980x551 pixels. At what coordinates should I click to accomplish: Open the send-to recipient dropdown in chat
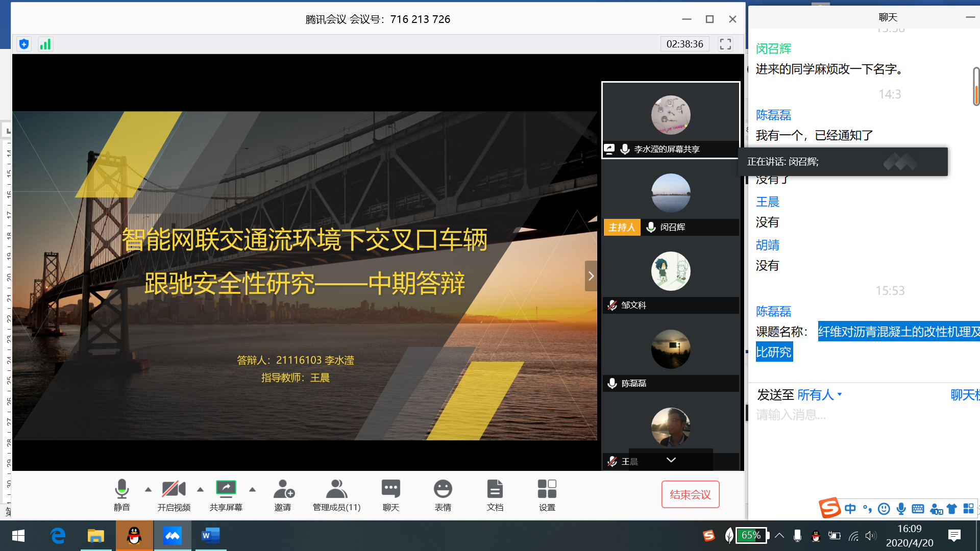tap(819, 395)
